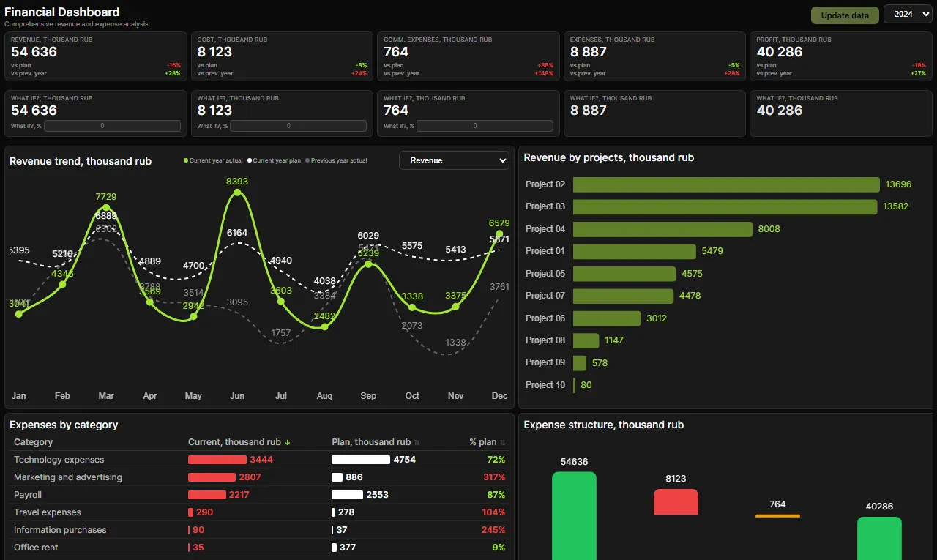Select the 'Marketing and advertising' row label
The height and width of the screenshot is (560, 937).
pos(68,477)
